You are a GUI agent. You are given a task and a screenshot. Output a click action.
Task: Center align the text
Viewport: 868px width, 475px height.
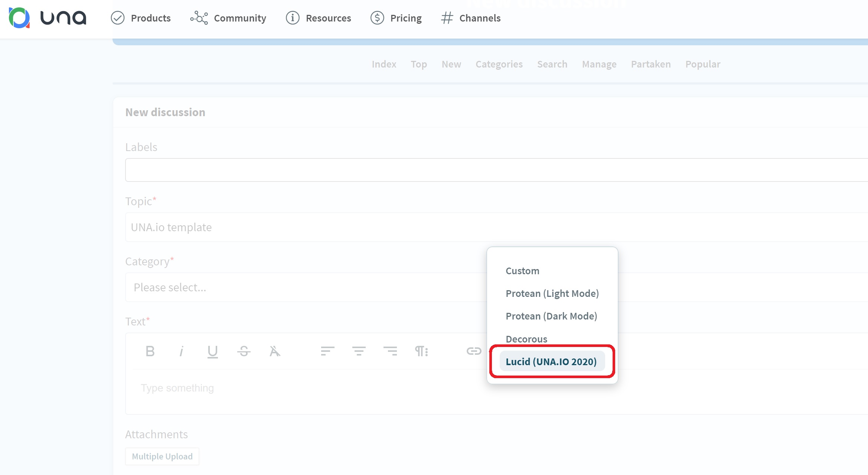click(x=359, y=351)
